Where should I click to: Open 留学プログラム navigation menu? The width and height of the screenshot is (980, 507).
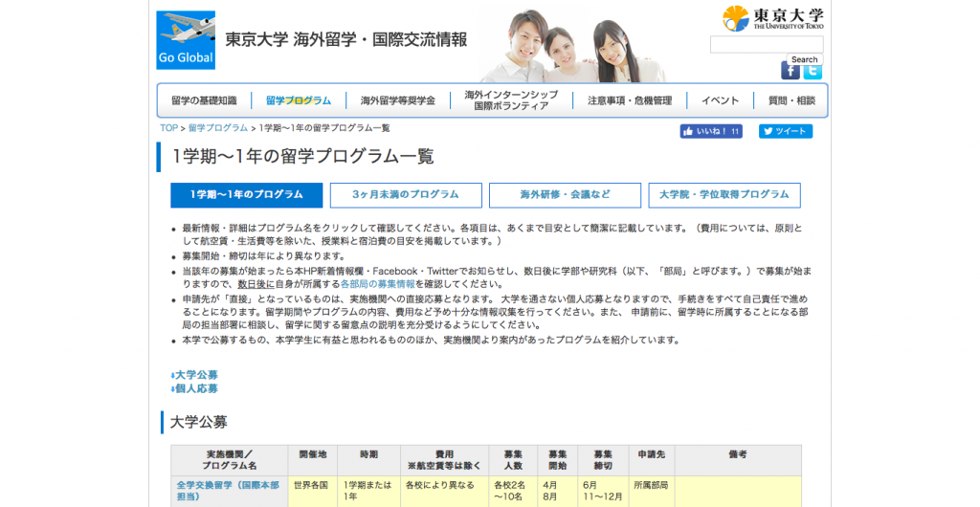[299, 100]
